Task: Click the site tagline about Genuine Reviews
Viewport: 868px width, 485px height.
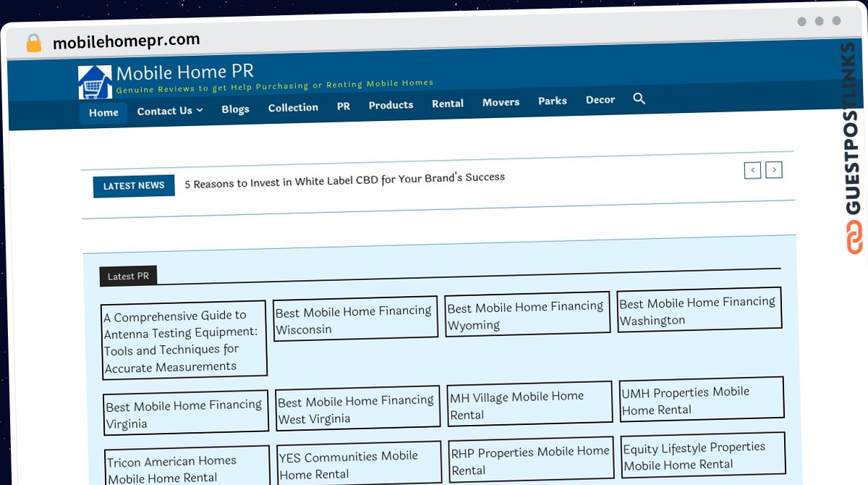Action: [275, 86]
